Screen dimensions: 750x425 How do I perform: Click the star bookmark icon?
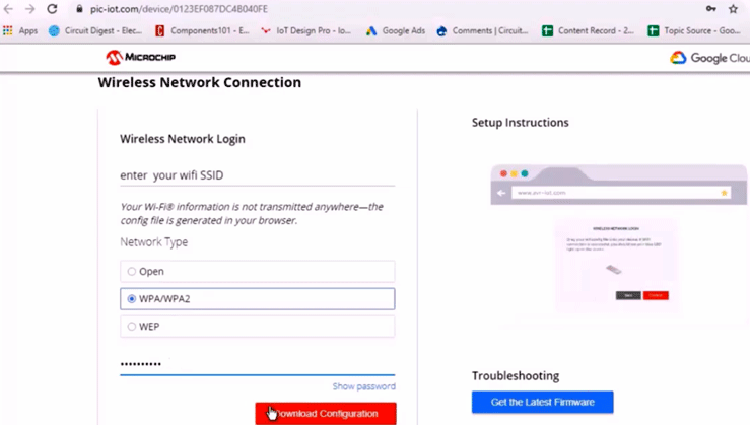point(733,8)
